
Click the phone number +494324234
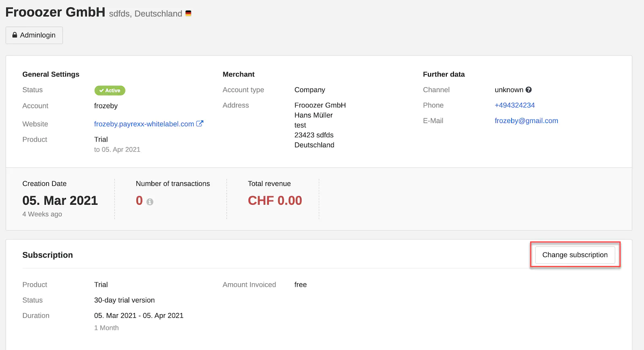click(x=514, y=105)
